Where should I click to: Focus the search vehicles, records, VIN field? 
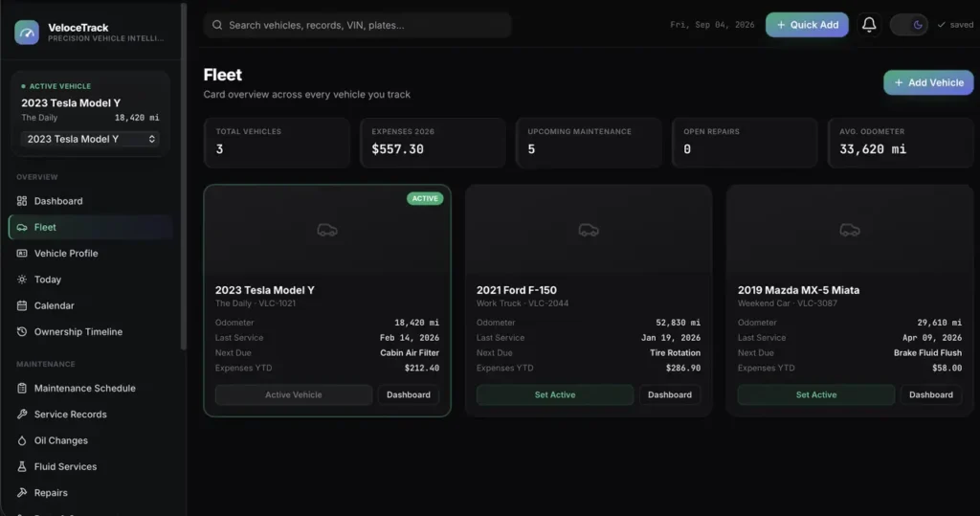point(358,25)
